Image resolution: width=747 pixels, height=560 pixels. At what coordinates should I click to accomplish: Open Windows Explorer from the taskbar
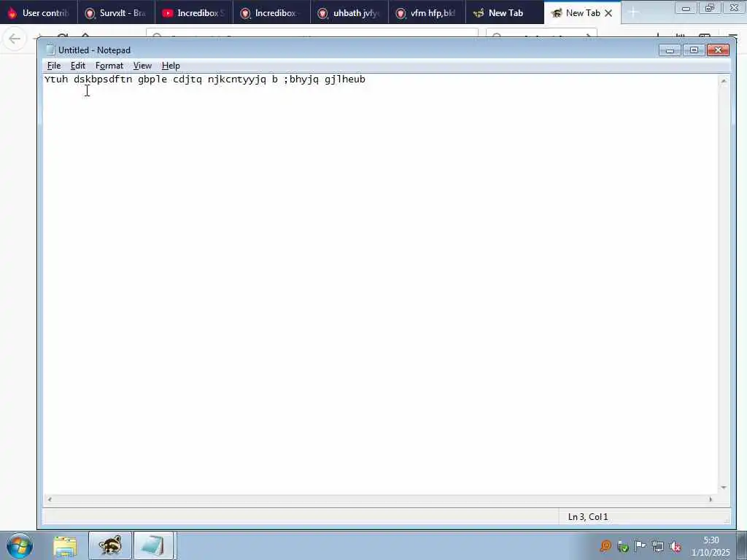pos(65,545)
